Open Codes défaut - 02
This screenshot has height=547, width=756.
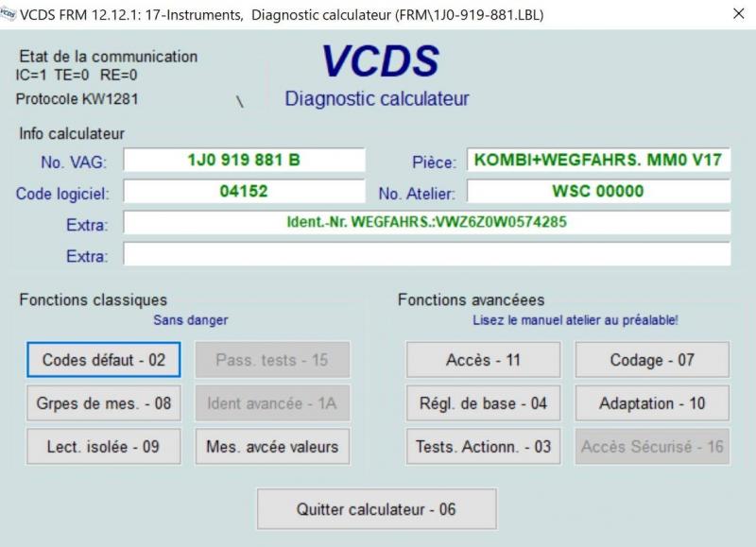[104, 360]
